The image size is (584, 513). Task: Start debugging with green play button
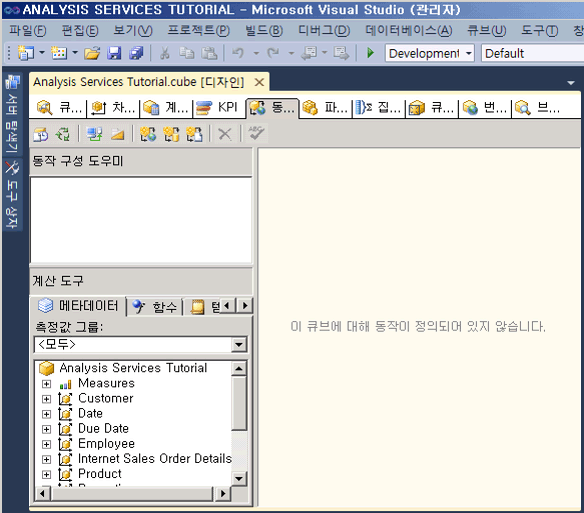(x=370, y=53)
